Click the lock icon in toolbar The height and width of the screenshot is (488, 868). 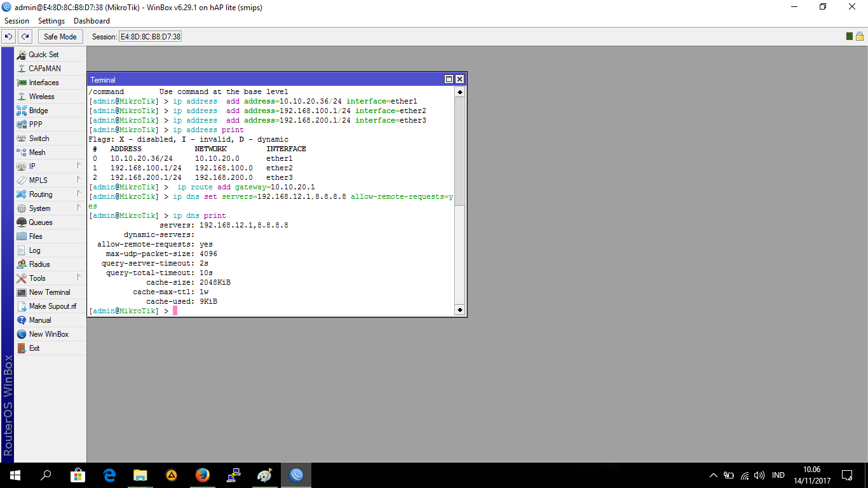860,36
